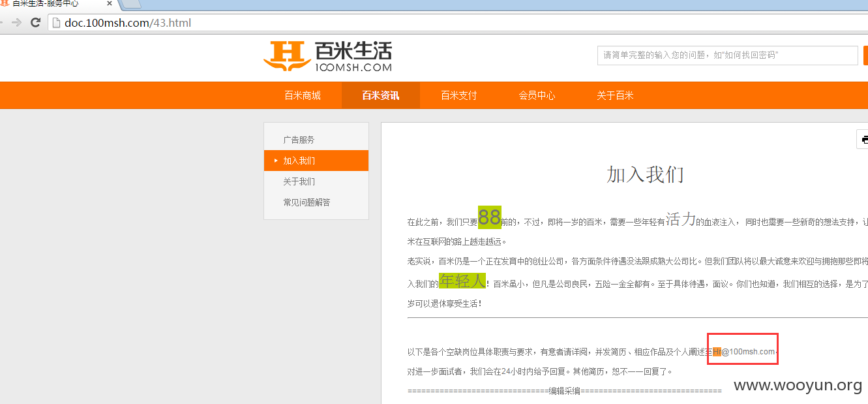Select the 百米生活-服务中心 tab title
868x404 pixels.
45,4
